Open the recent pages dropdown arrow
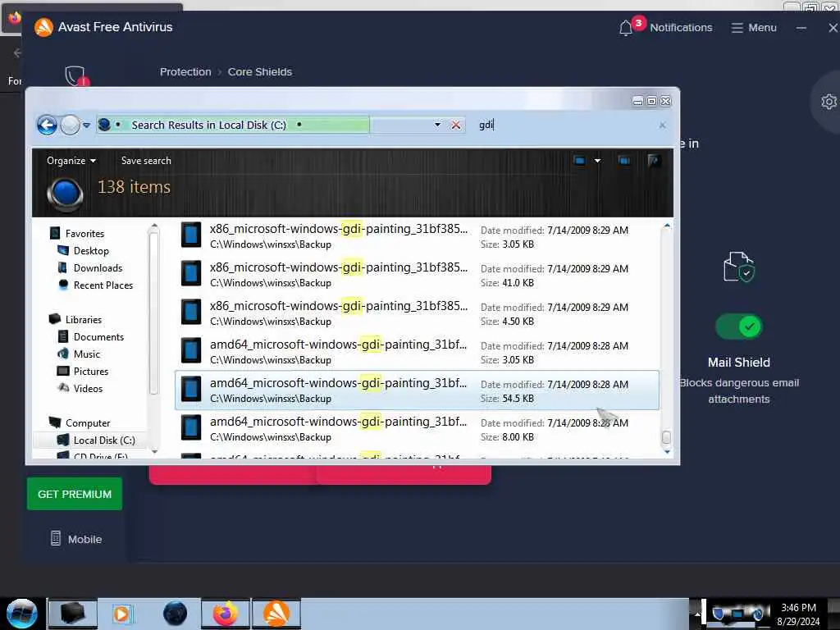 (86, 126)
